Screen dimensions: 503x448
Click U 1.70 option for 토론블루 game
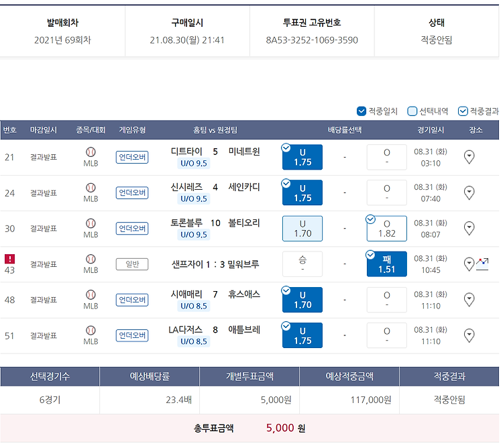coord(302,228)
